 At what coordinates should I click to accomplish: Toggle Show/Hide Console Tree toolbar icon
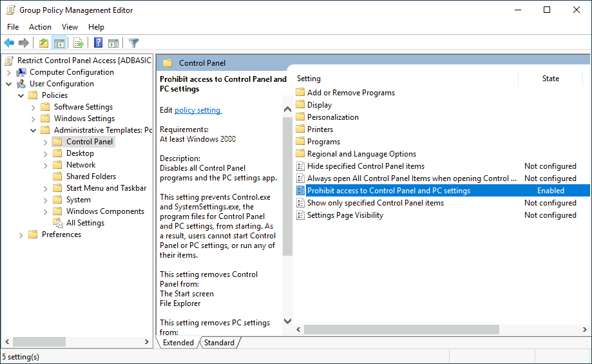pyautogui.click(x=59, y=43)
